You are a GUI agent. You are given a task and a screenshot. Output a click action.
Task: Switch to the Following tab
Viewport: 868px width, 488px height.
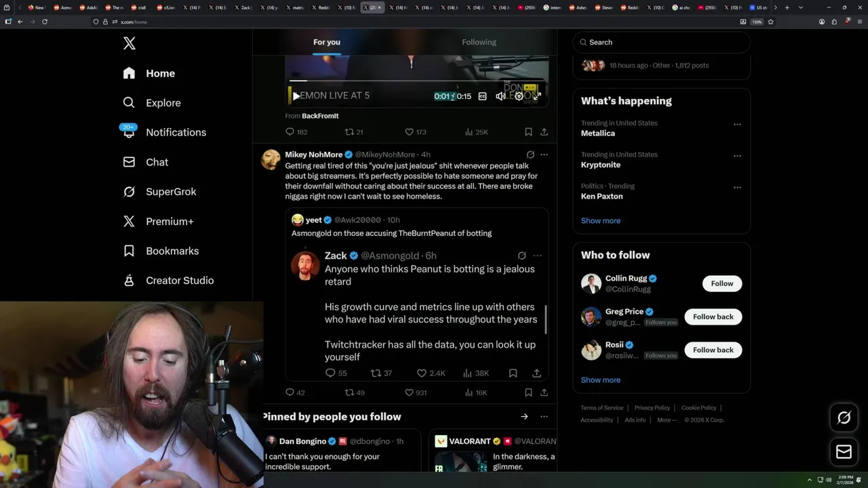479,42
